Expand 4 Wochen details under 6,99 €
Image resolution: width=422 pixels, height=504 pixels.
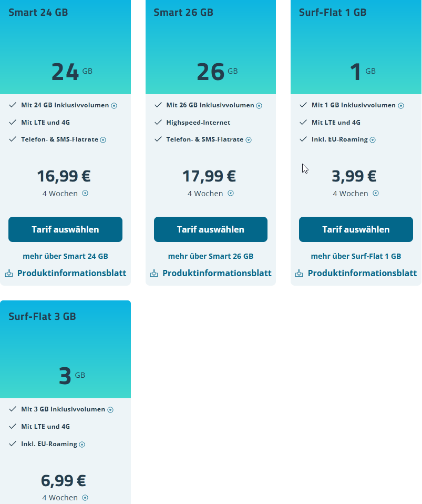pyautogui.click(x=85, y=498)
